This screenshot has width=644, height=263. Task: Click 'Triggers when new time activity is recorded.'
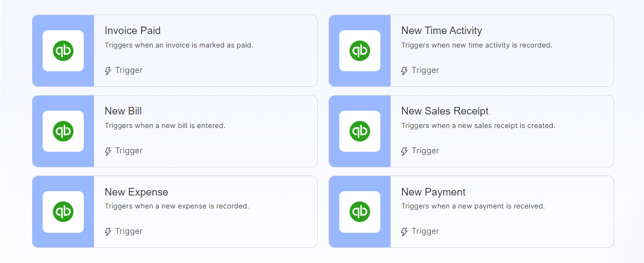(477, 45)
